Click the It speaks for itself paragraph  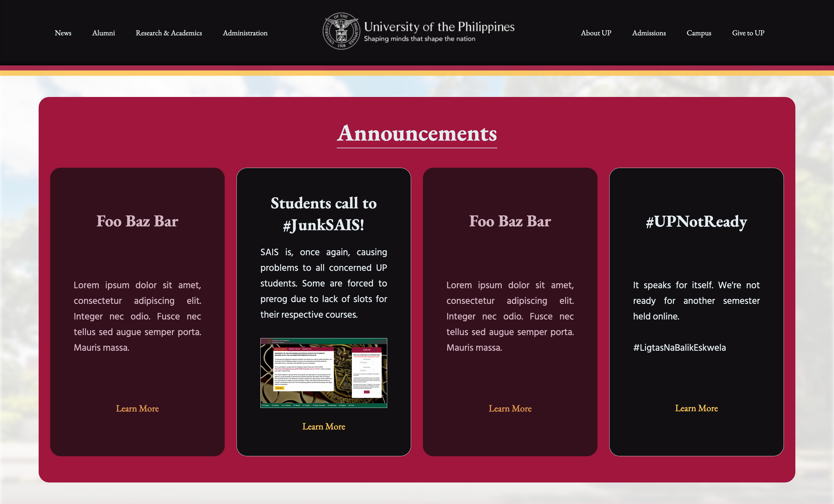tap(696, 300)
